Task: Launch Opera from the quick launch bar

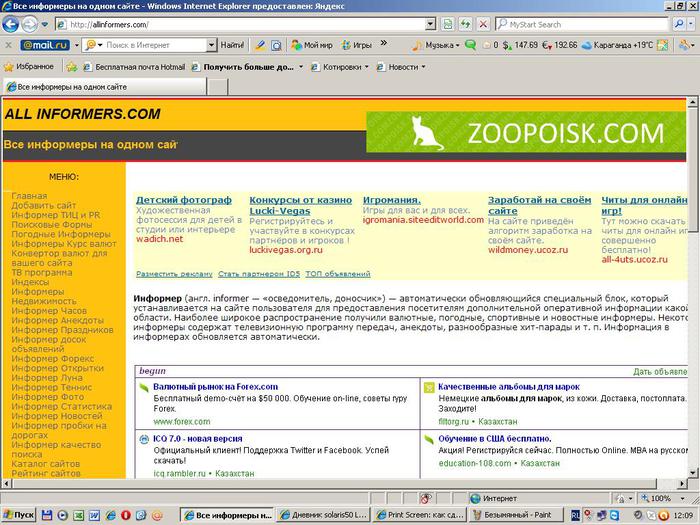Action: (x=126, y=515)
